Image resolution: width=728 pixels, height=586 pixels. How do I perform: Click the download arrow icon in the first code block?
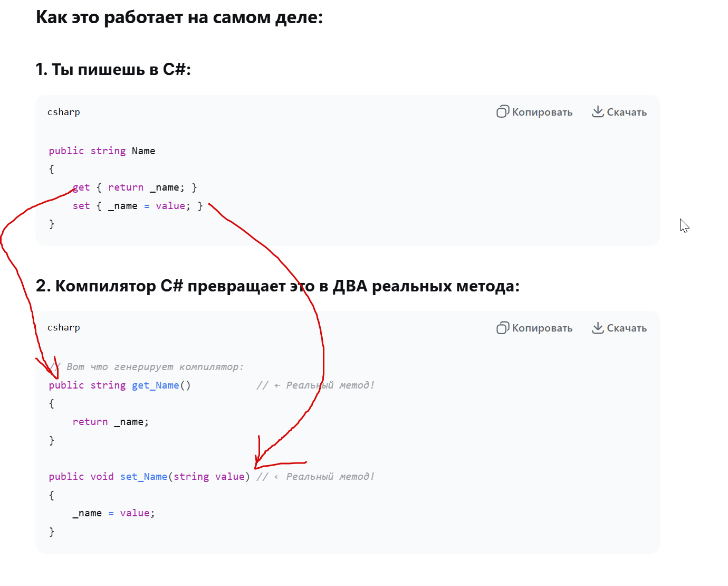pos(597,111)
